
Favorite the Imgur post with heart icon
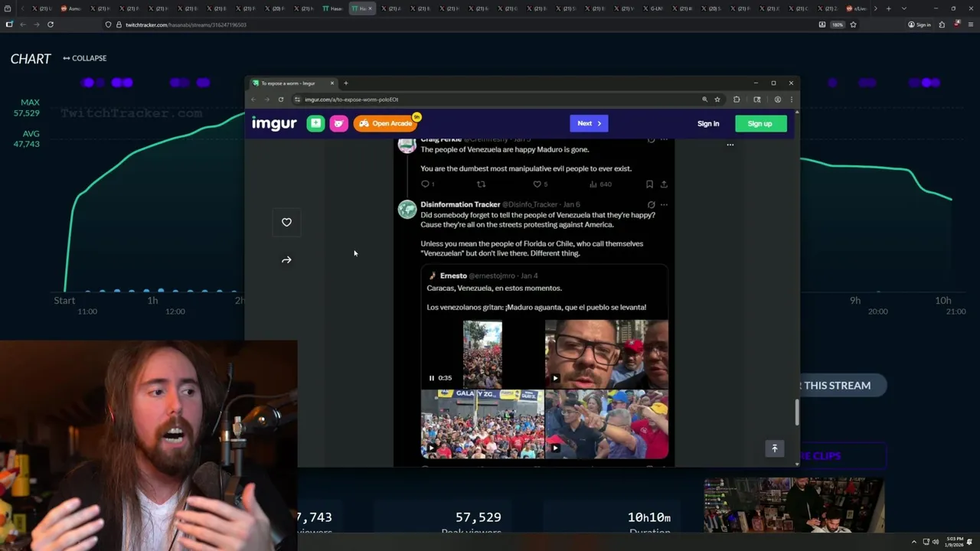pos(286,222)
